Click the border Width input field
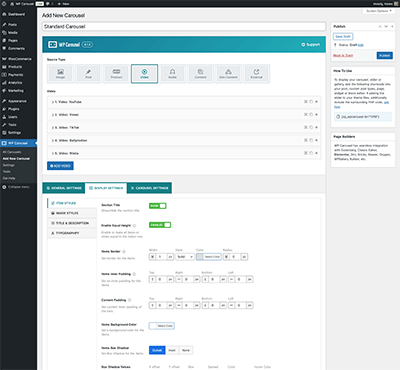400x370 pixels. 161,257
